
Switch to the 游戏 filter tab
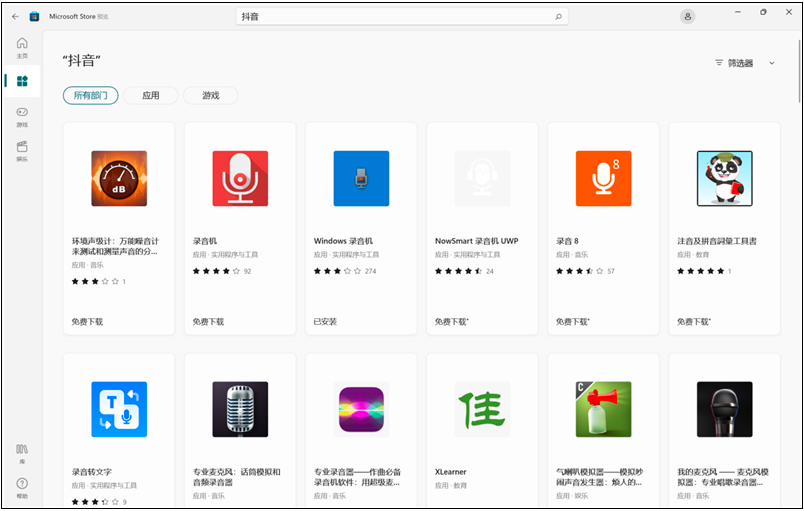(x=210, y=96)
